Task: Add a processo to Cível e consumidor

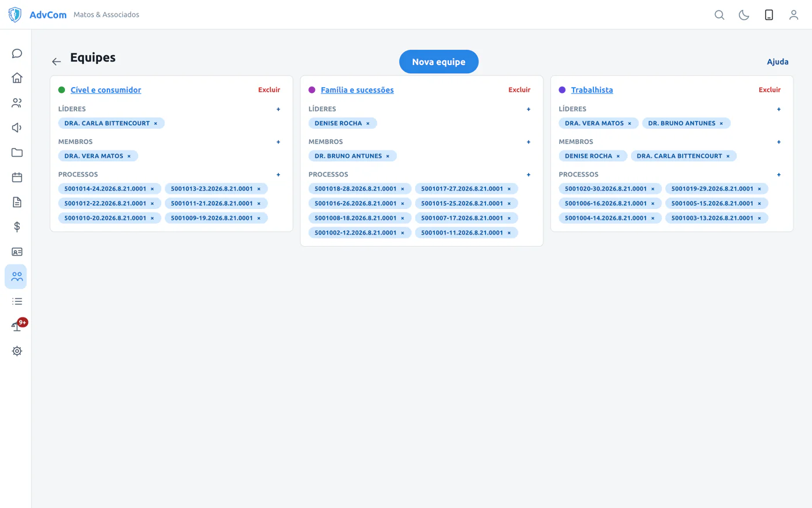Action: pyautogui.click(x=278, y=174)
